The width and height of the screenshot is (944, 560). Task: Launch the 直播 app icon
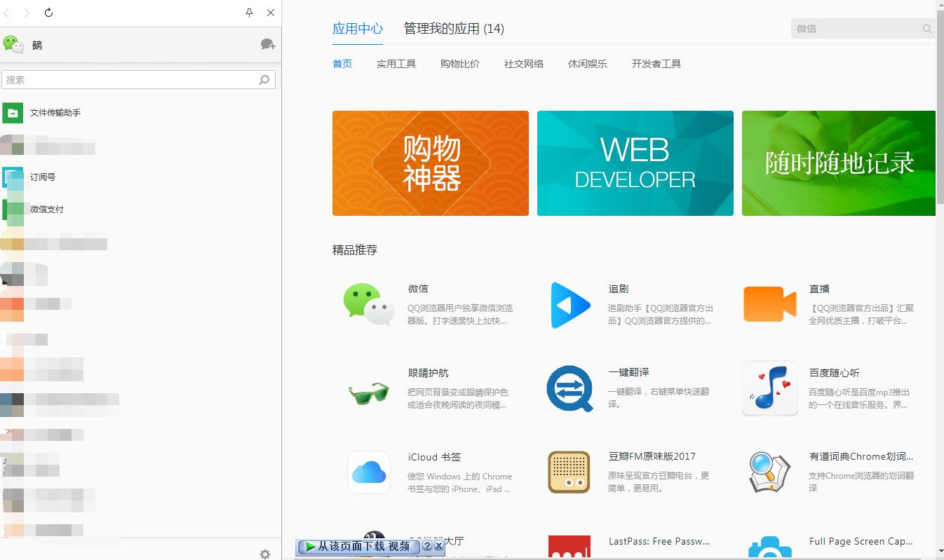(769, 304)
